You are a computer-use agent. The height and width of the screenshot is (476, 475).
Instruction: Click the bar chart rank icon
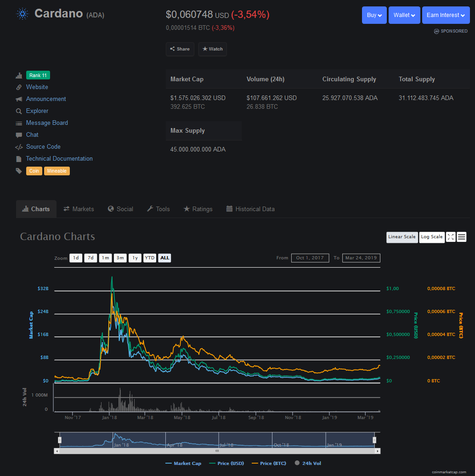click(19, 76)
